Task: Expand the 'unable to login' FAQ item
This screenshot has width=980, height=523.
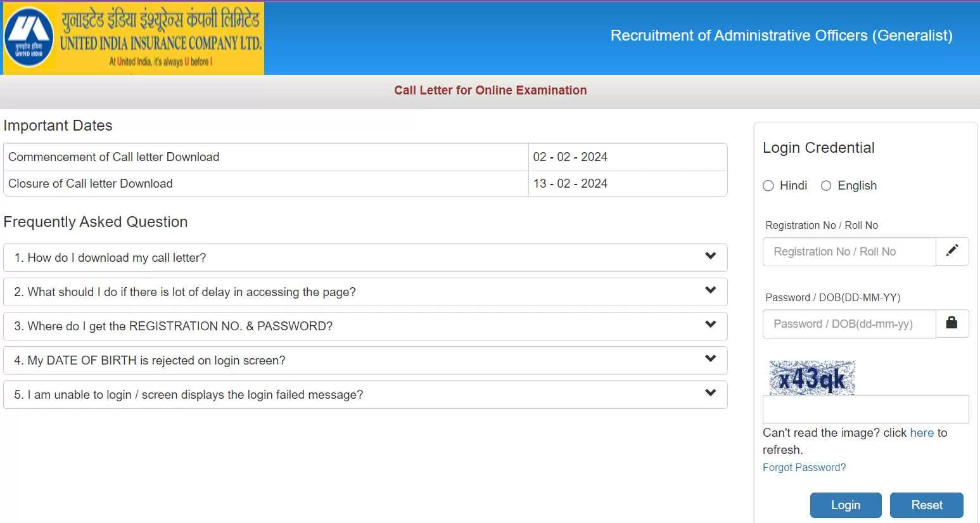Action: [188, 395]
